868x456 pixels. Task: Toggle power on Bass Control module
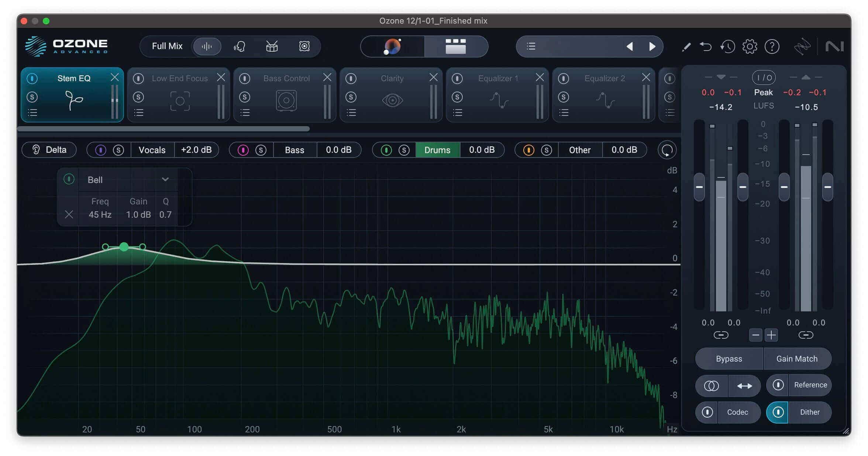tap(245, 78)
